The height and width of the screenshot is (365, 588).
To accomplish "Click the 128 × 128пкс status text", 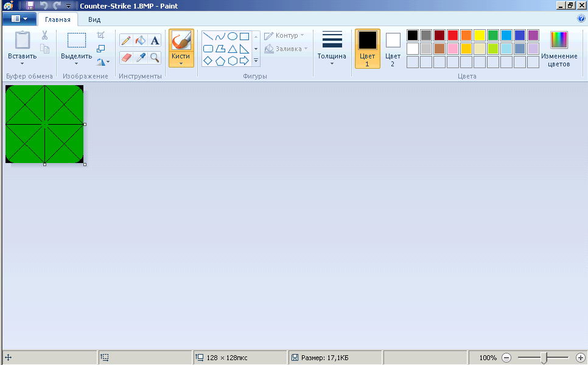I will [x=227, y=358].
